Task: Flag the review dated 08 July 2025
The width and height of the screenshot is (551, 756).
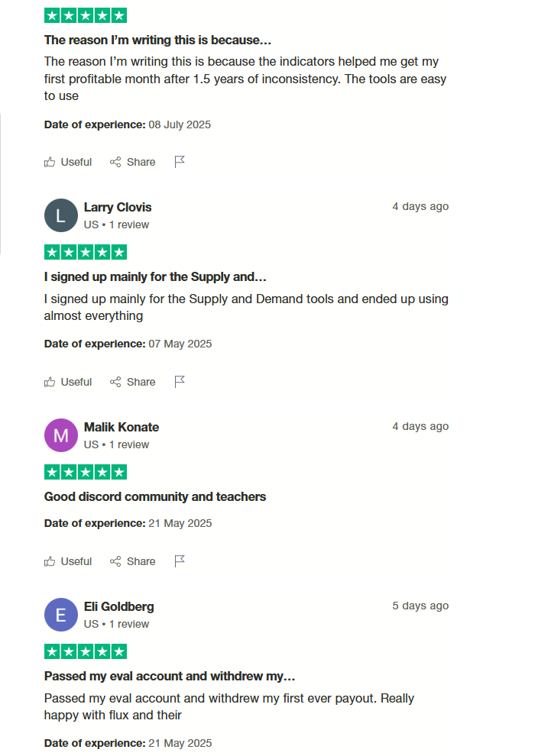Action: 180,162
